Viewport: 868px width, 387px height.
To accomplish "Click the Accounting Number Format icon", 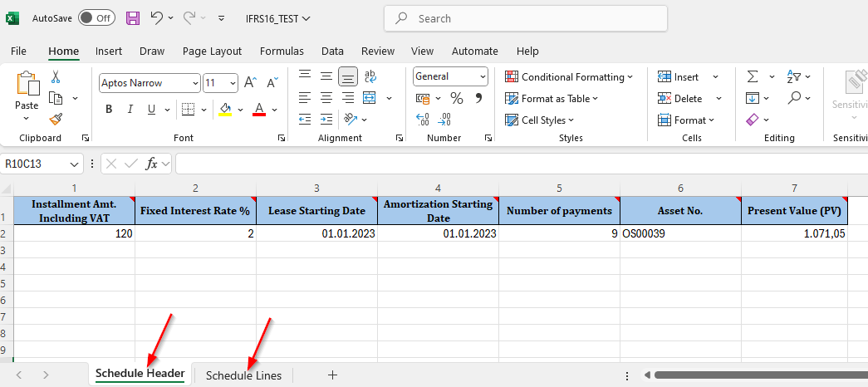I will click(x=423, y=99).
